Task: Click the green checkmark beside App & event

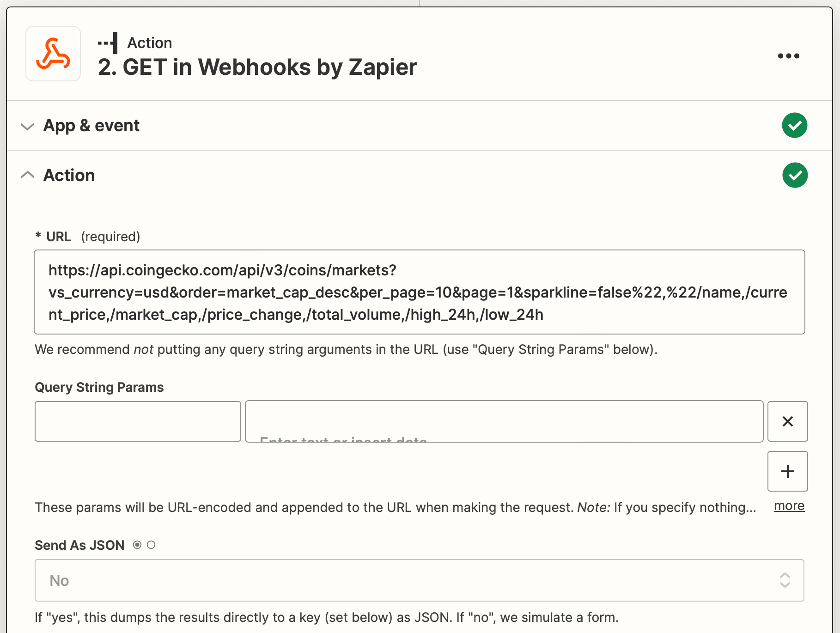Action: point(794,125)
